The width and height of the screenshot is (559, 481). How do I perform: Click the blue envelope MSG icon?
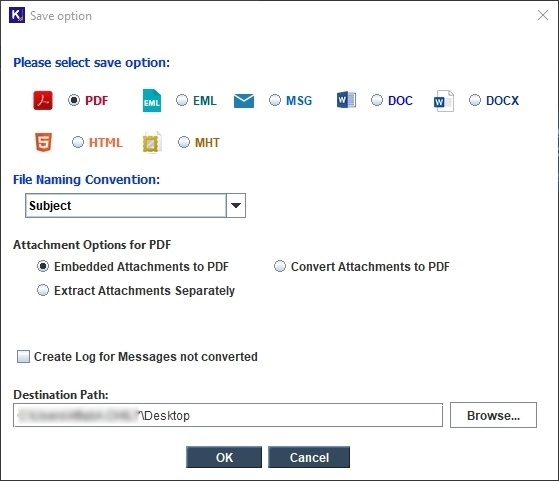click(244, 101)
